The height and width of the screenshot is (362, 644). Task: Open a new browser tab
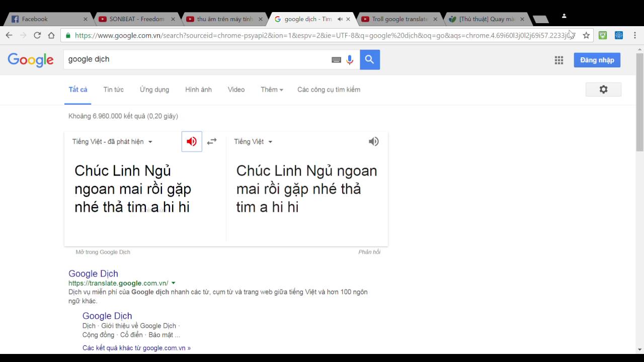(540, 19)
